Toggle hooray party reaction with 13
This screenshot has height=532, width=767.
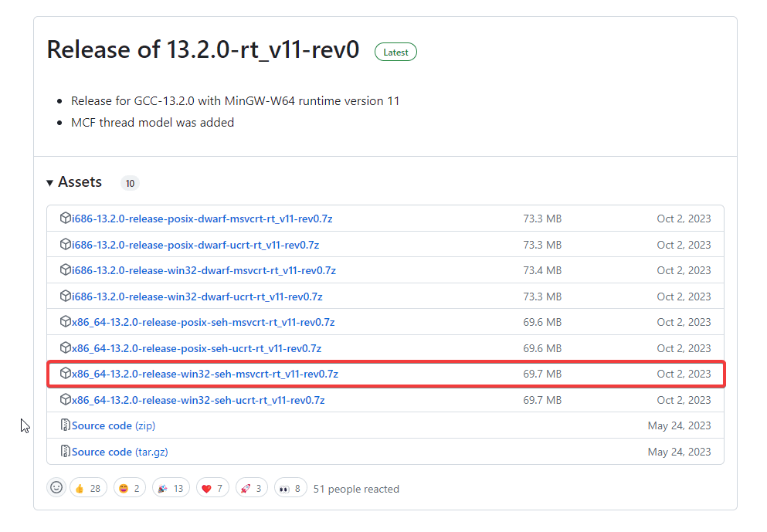pyautogui.click(x=171, y=489)
